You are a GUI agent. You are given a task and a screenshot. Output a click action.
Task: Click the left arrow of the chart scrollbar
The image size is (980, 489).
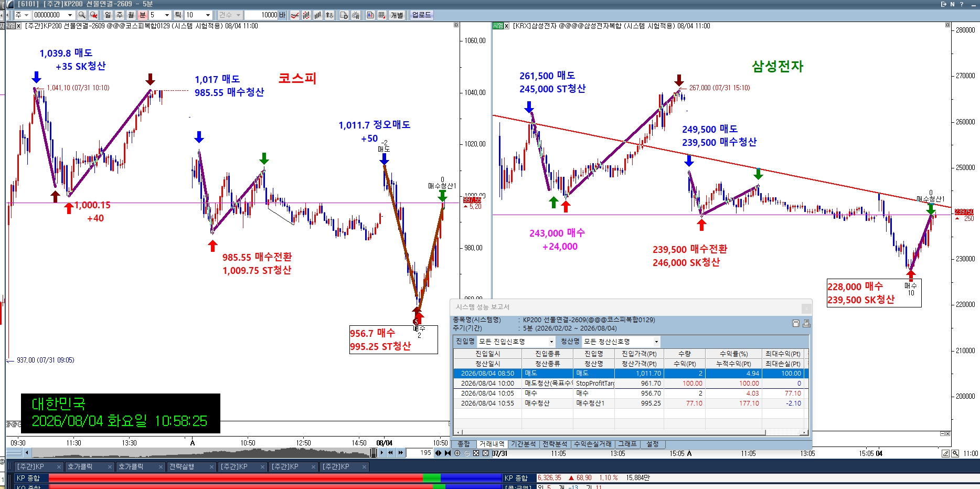27,453
